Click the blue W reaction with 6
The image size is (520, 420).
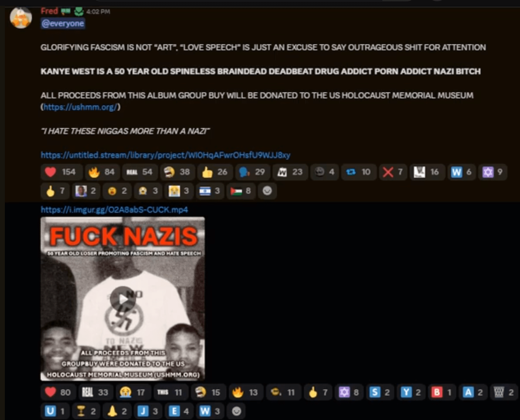pyautogui.click(x=461, y=172)
